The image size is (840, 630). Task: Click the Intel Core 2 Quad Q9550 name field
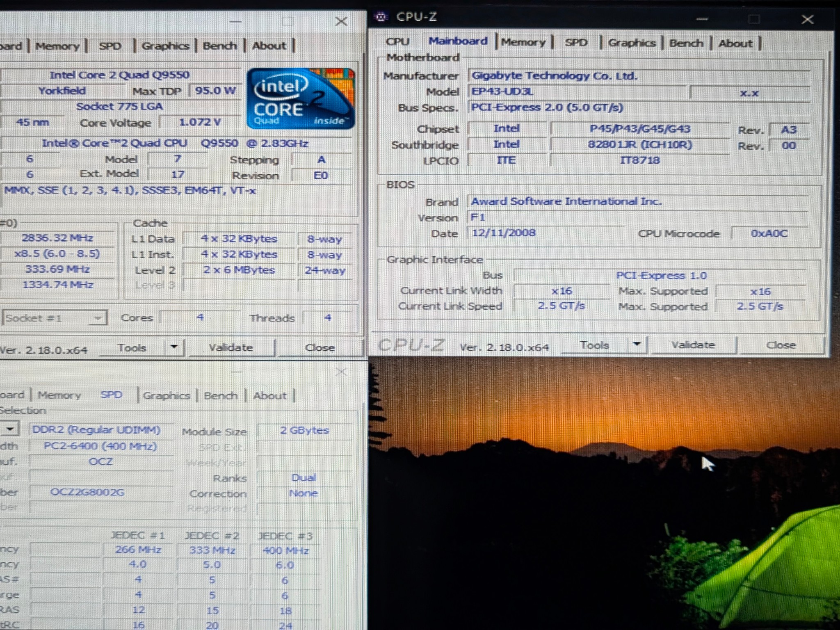click(120, 75)
